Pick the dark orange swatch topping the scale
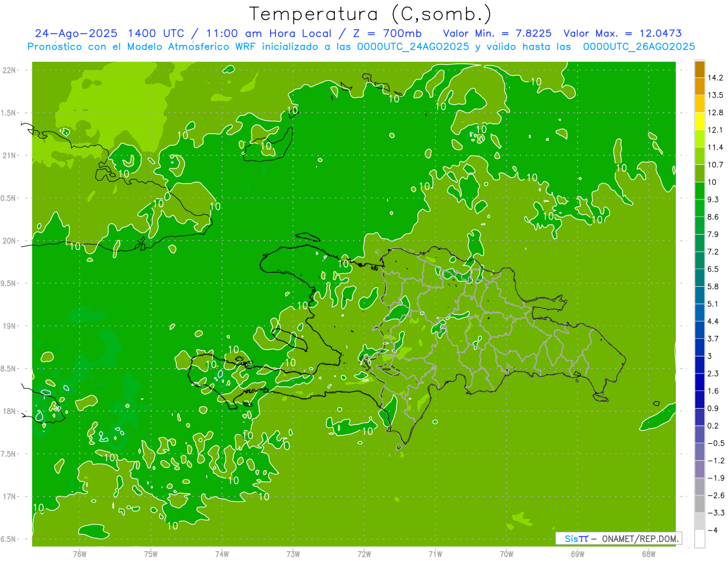Image resolution: width=728 pixels, height=562 pixels. pos(699,69)
